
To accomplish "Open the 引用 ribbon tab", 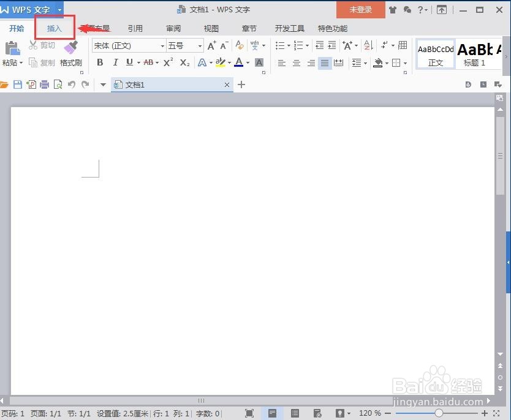I will pos(135,29).
